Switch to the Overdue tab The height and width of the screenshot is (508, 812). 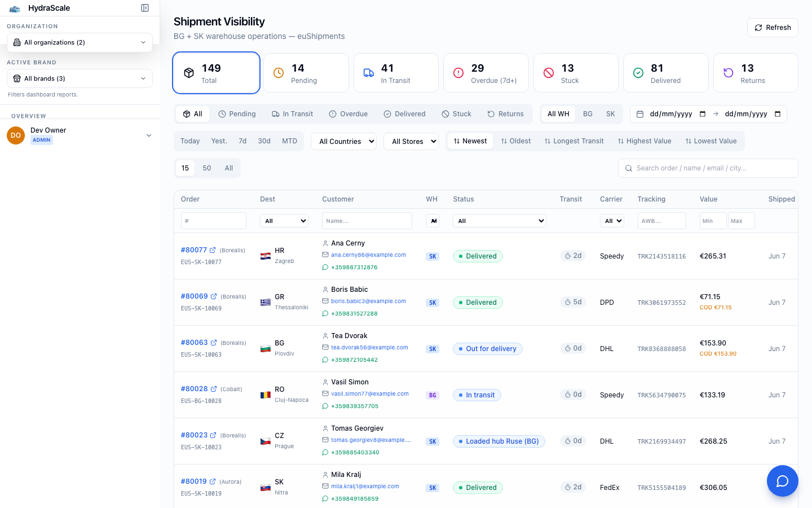click(x=348, y=114)
